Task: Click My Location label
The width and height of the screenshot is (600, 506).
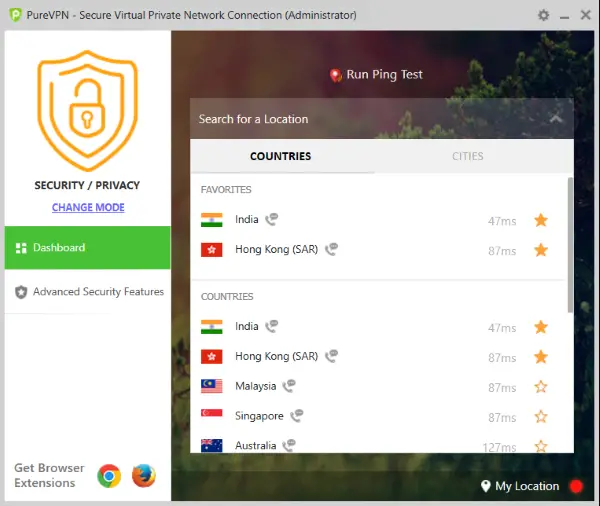Action: (527, 486)
